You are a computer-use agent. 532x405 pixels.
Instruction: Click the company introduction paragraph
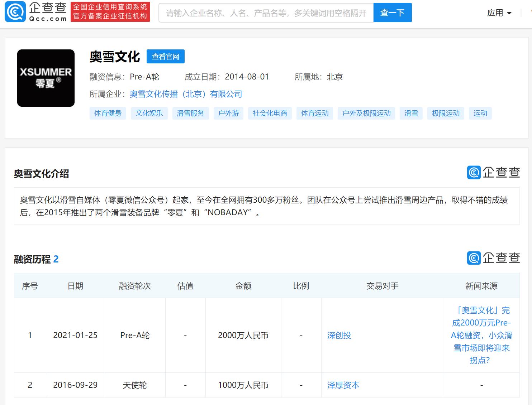click(x=267, y=206)
